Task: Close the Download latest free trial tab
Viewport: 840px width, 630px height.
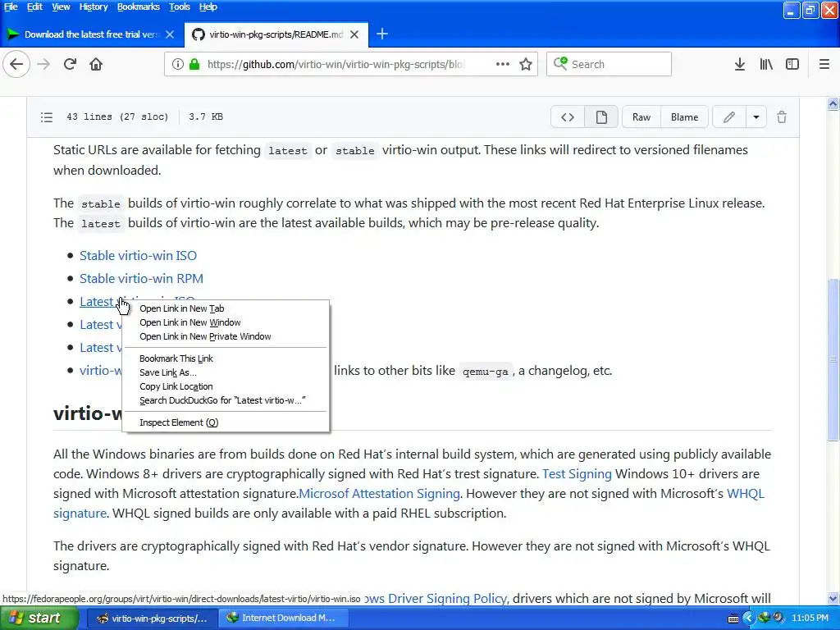Action: click(170, 34)
